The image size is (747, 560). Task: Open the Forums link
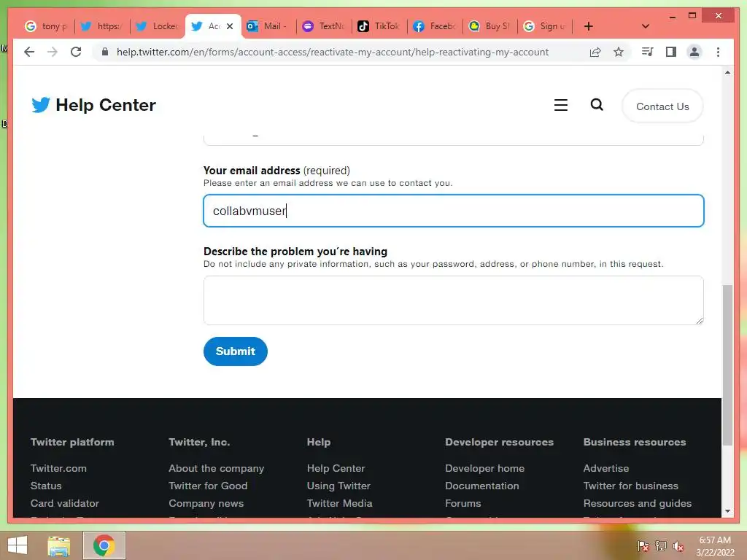[463, 503]
